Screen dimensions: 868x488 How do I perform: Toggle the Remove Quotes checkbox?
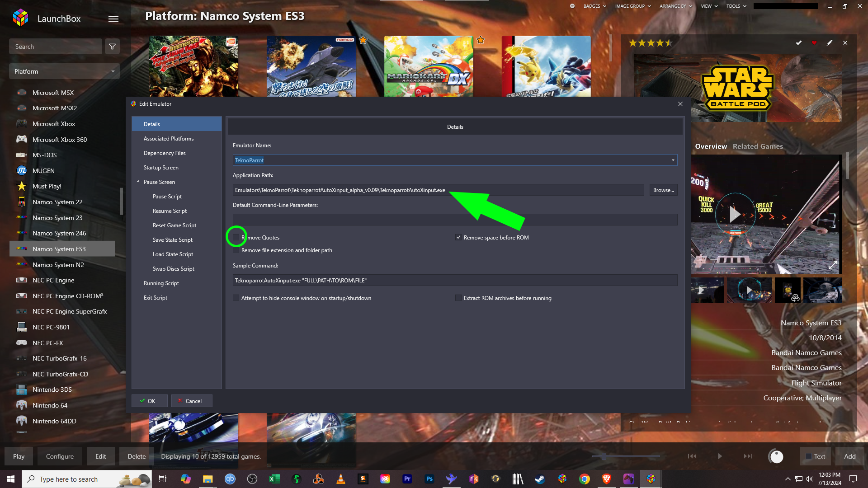click(x=236, y=237)
